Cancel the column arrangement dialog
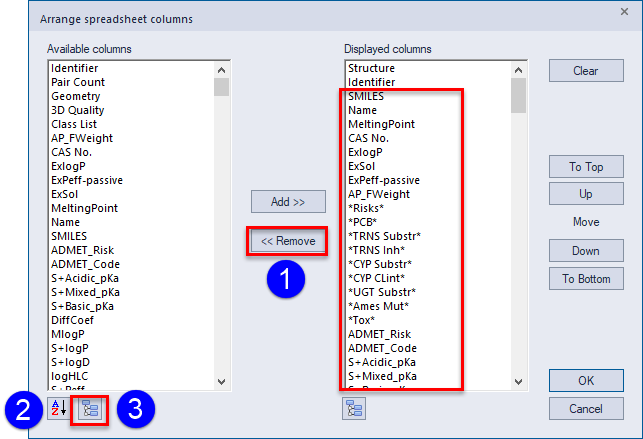 pos(586,409)
